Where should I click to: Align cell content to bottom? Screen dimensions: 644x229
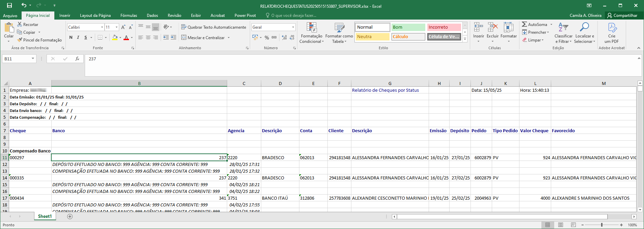[x=156, y=27]
